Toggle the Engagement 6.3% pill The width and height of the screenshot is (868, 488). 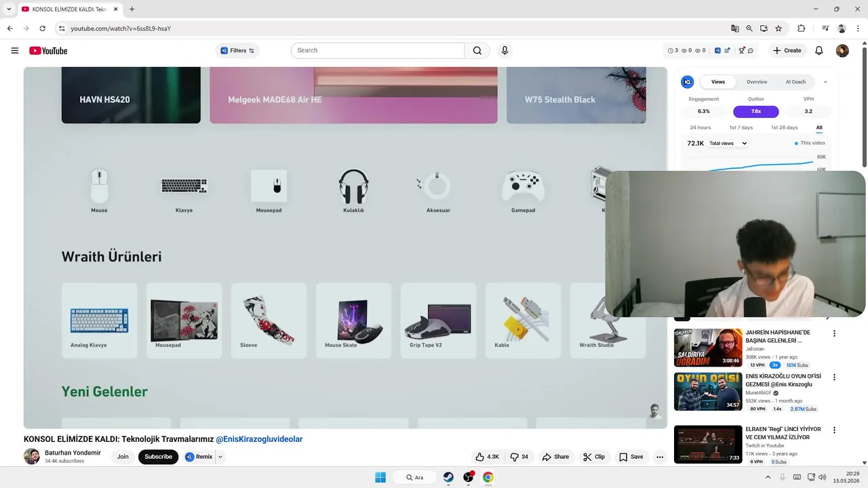[704, 111]
